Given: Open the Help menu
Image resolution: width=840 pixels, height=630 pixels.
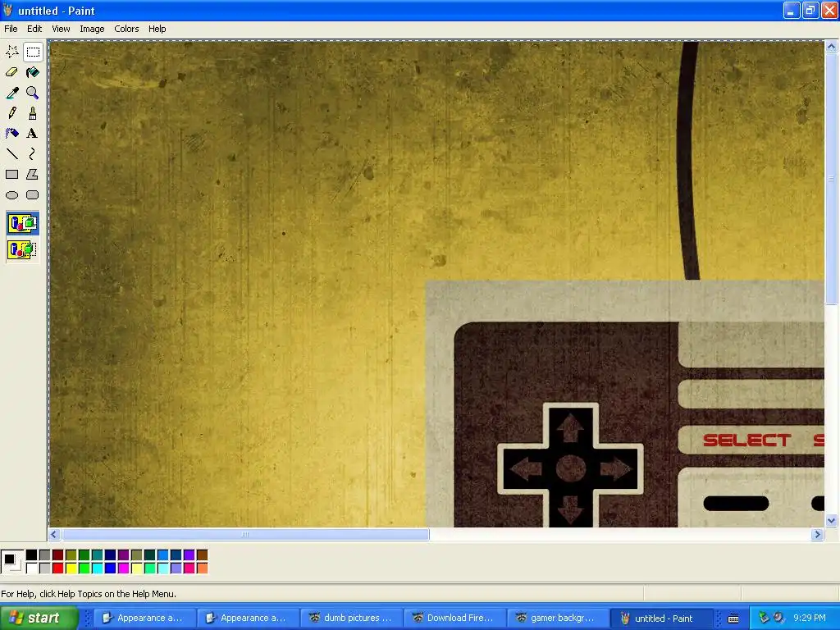Looking at the screenshot, I should tap(157, 29).
